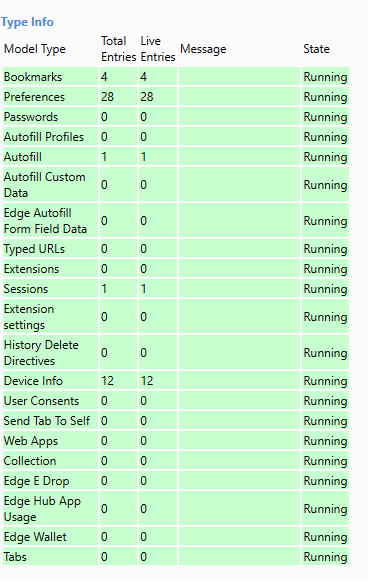This screenshot has width=369, height=581.
Task: Click the Preferences model type cell
Action: point(50,97)
